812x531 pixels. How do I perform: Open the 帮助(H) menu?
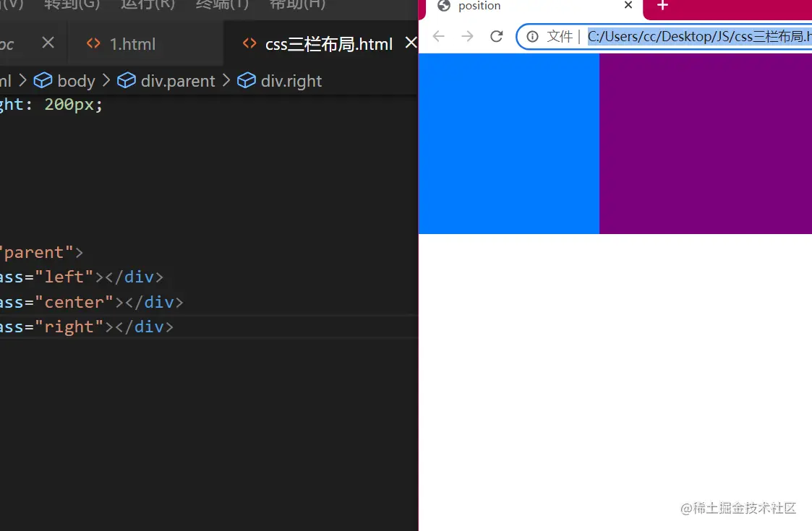point(298,4)
